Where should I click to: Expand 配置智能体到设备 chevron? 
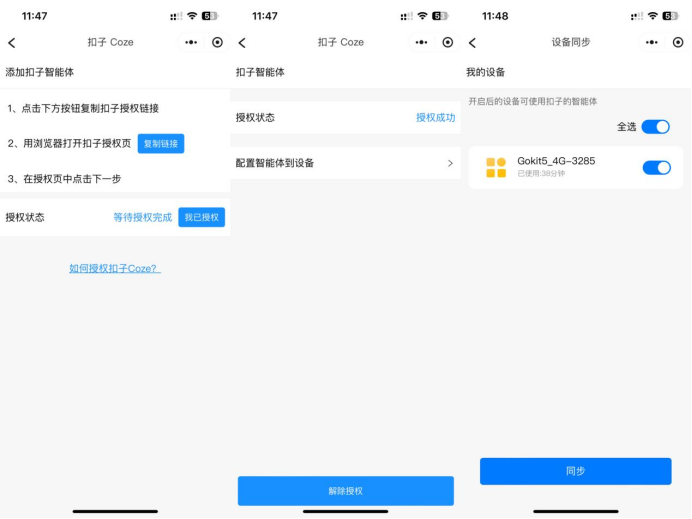tap(450, 163)
